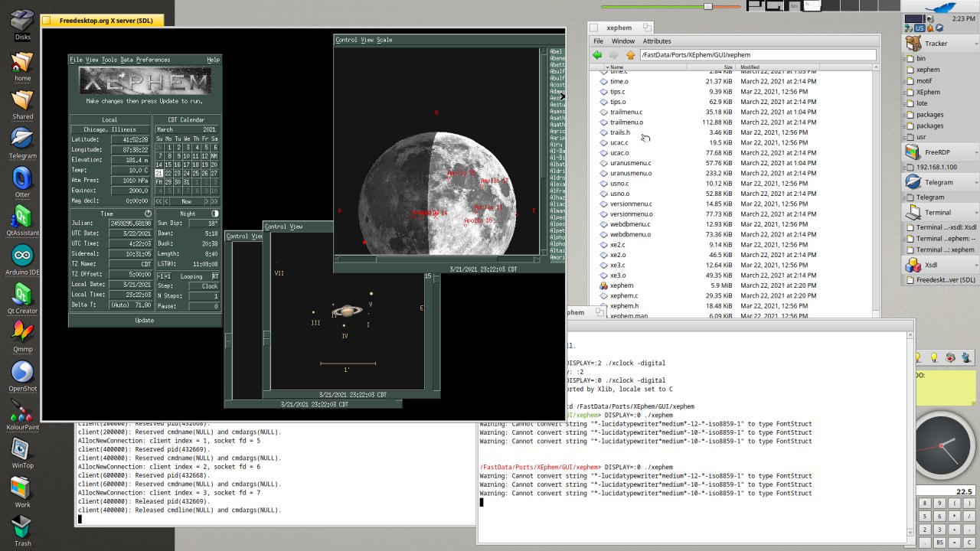Expand the Tracker group in Deskbar
Screen dimensions: 980x551
click(975, 44)
